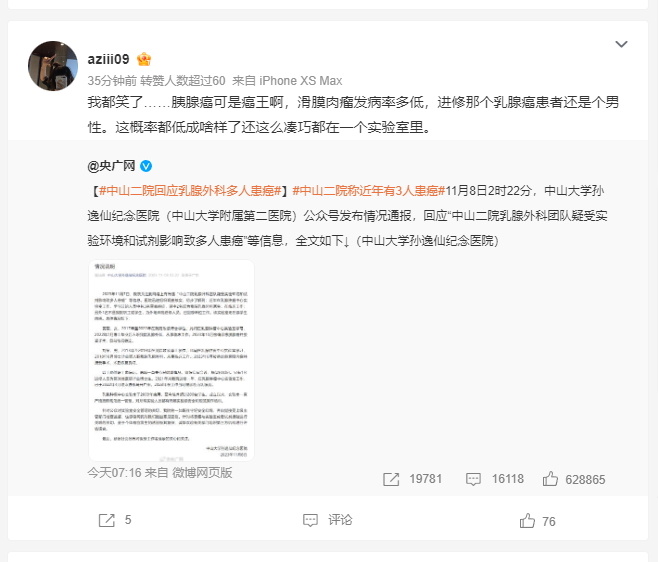Open the 评论 comment button
The width and height of the screenshot is (658, 562).
[x=328, y=520]
